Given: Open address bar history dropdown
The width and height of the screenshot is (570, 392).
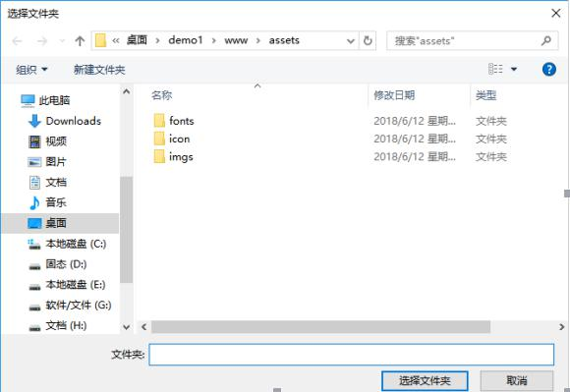Looking at the screenshot, I should pos(351,41).
